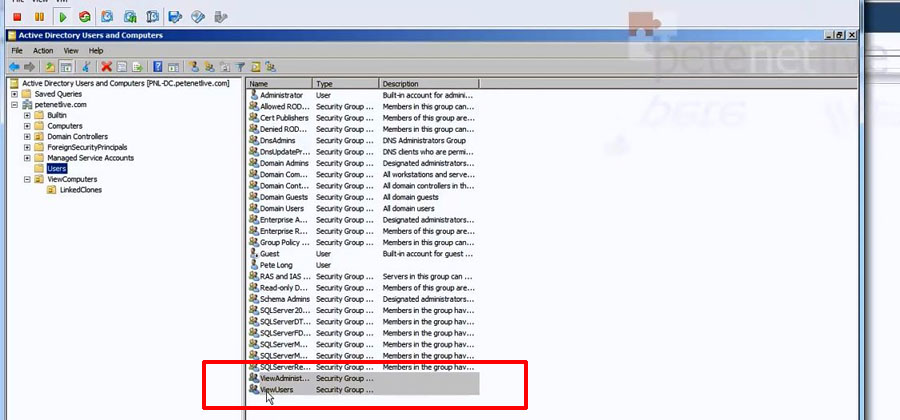Expand Domain Controllers OU
Screen dimensions: 900x420
click(27, 137)
